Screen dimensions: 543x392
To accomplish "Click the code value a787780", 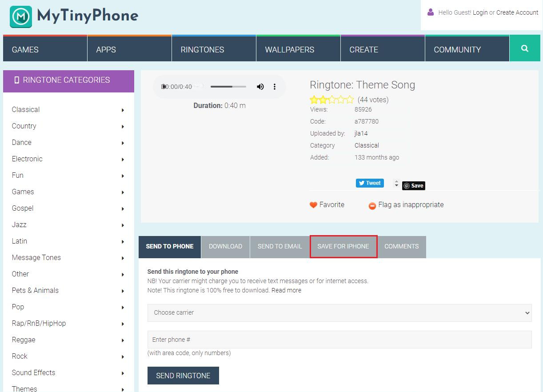I will [x=367, y=121].
